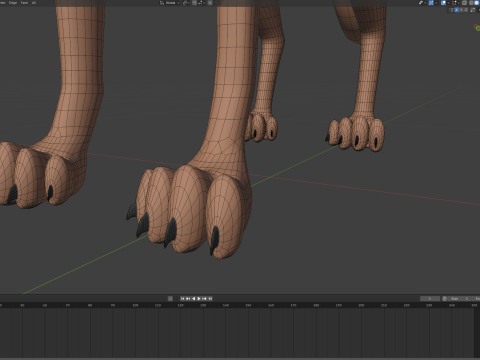The image size is (480, 360).
Task: Click the current frame number field
Action: click(x=430, y=298)
